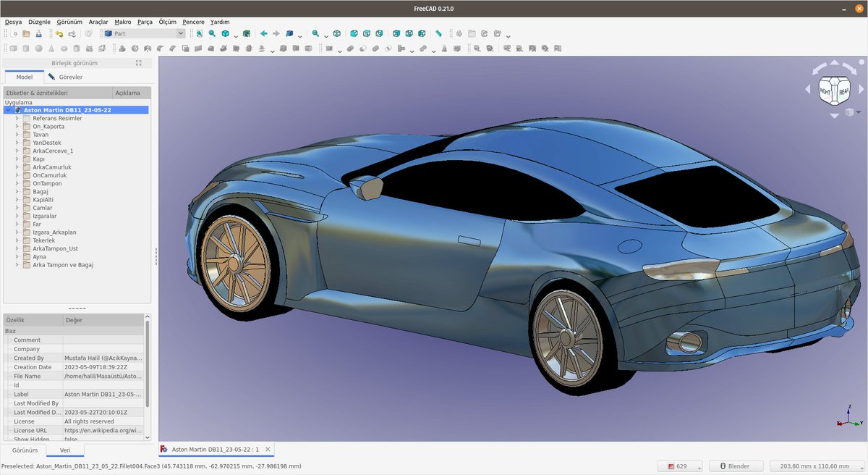This screenshot has height=475, width=868.
Task: Click the Draw style cube icon
Action: [x=225, y=33]
